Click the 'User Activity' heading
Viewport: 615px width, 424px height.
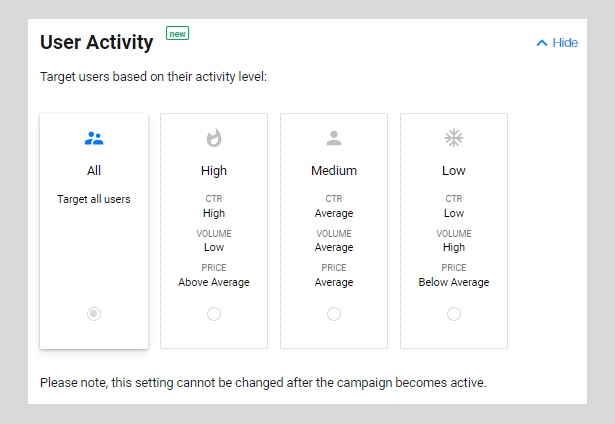(x=96, y=42)
